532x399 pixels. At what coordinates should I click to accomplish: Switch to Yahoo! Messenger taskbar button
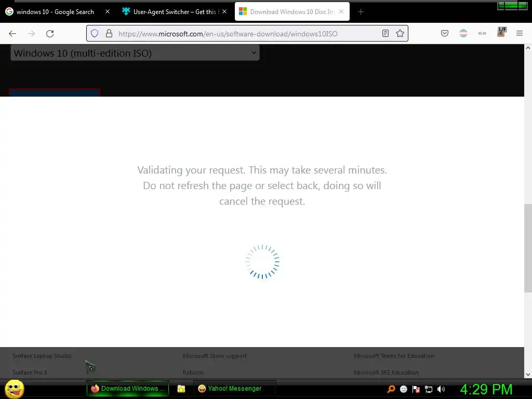(234, 389)
